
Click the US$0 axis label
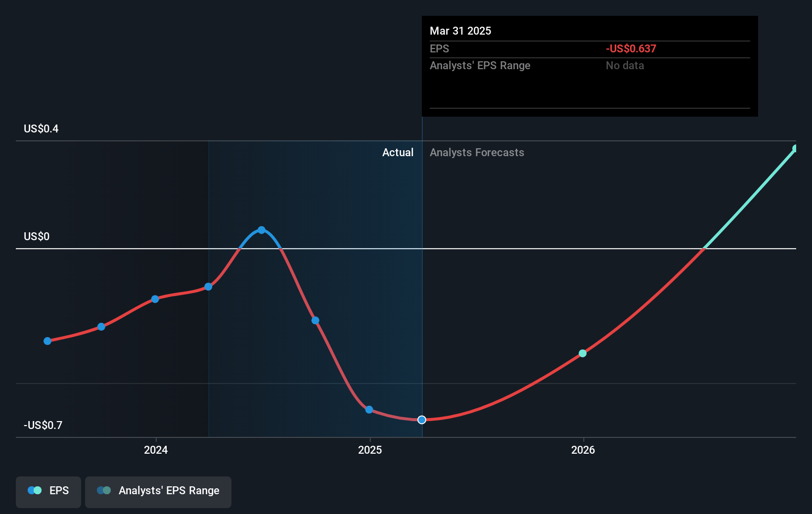(x=37, y=236)
